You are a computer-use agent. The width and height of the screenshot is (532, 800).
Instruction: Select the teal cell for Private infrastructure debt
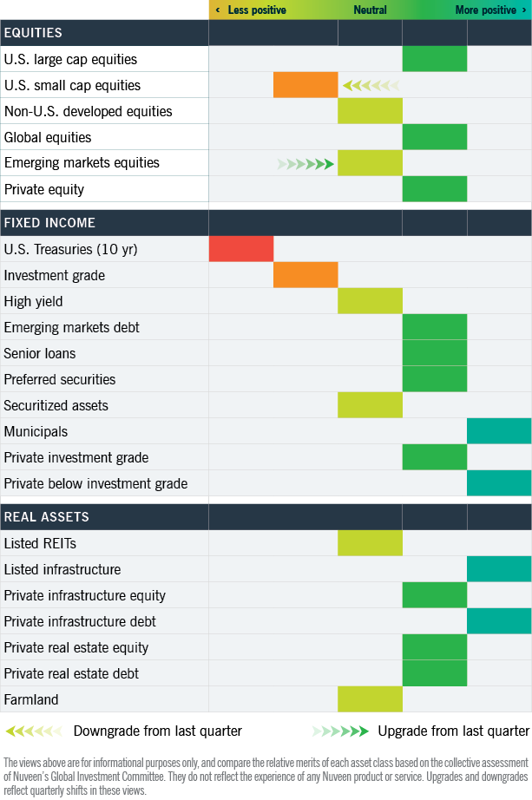499,621
